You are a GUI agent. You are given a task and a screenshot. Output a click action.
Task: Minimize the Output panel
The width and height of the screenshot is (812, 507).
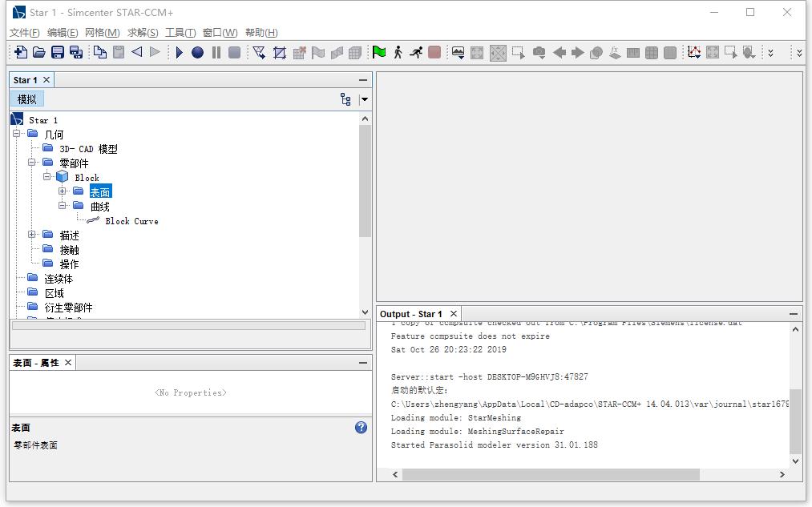pos(794,314)
